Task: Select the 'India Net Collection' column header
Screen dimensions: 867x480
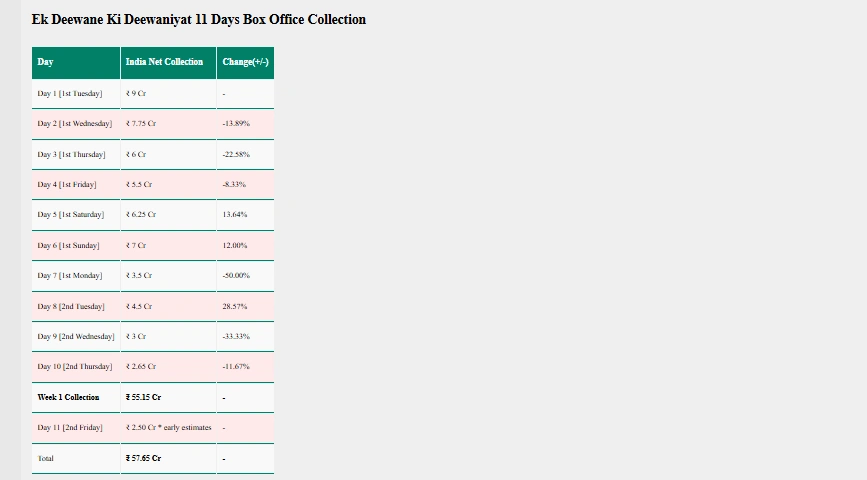Action: tap(164, 62)
